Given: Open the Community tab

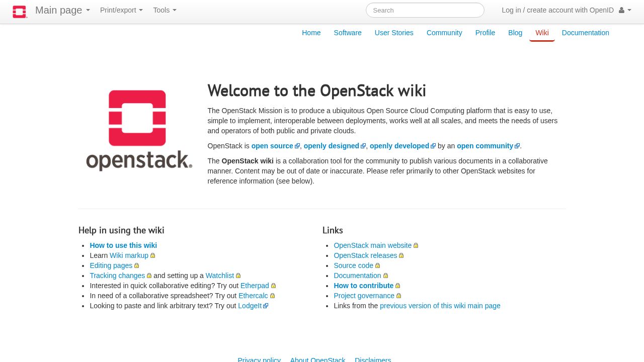Looking at the screenshot, I should [x=444, y=33].
